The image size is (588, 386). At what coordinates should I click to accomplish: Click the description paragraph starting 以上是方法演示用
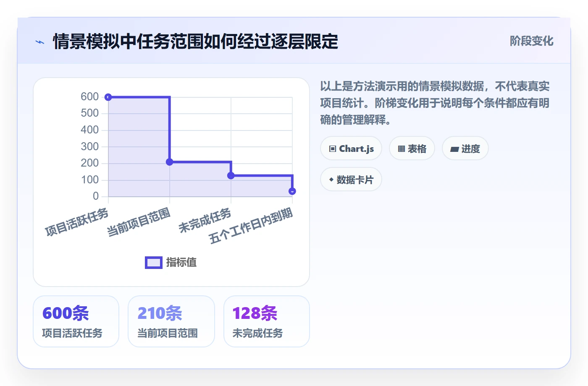tap(435, 103)
